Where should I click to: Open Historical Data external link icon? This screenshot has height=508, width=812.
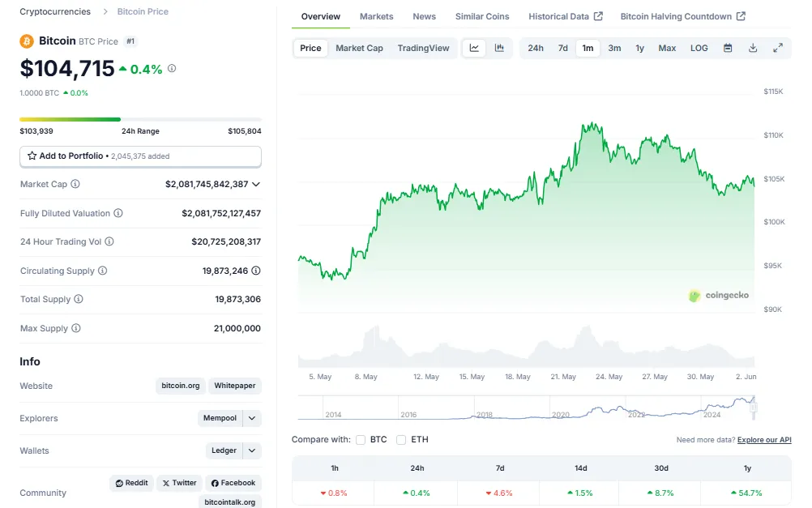pos(598,16)
